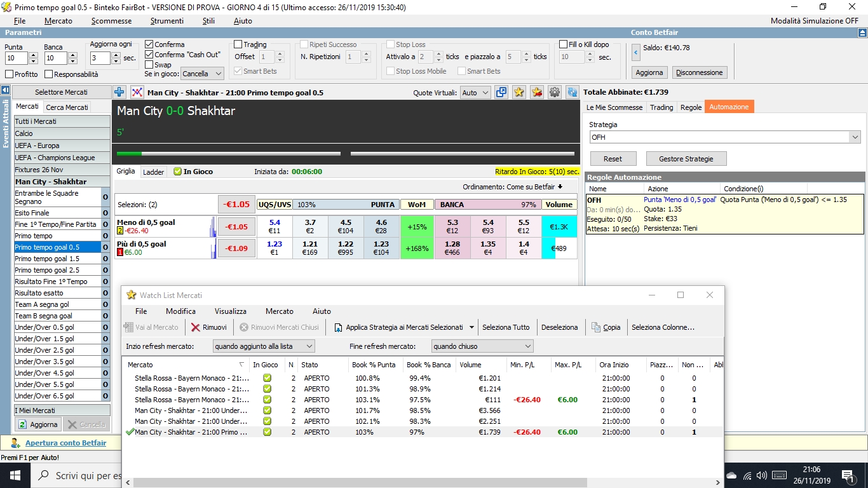Open the Strategia OFH dropdown

point(725,137)
